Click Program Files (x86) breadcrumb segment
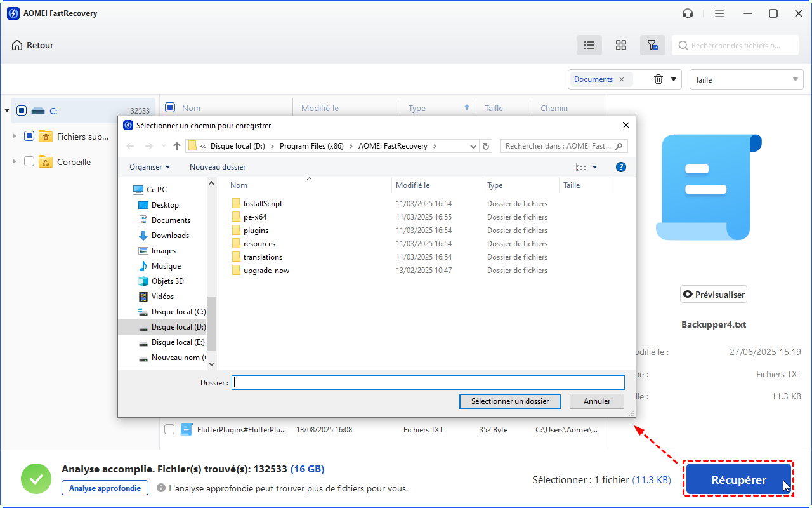Viewport: 812px width, 508px height. pos(311,146)
